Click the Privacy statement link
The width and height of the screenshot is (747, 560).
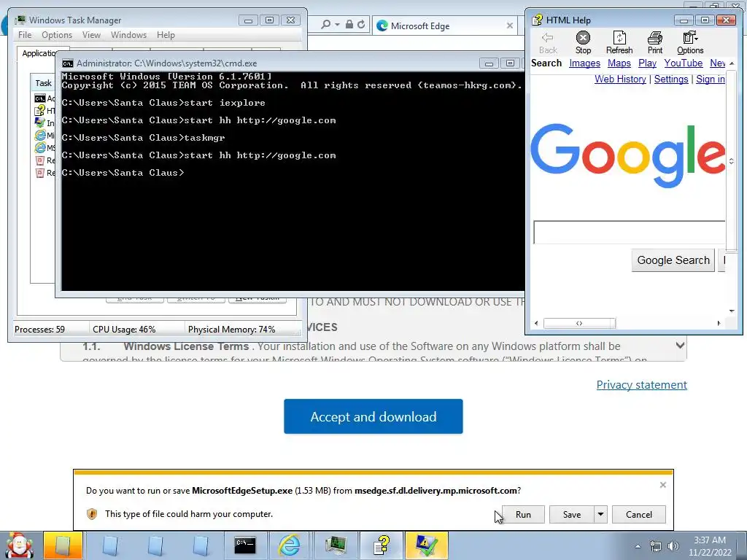click(641, 385)
